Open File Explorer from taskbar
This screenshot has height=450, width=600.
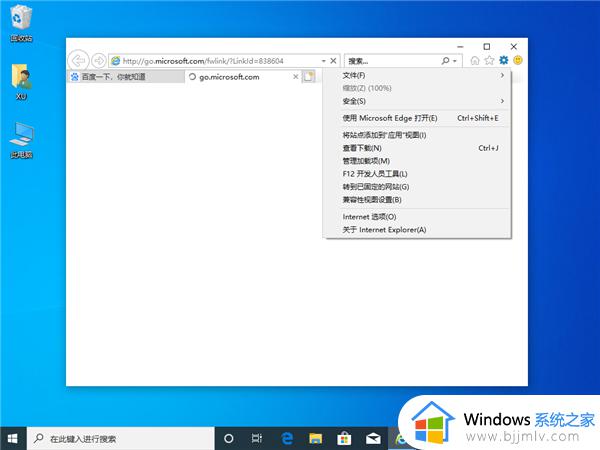(315, 439)
